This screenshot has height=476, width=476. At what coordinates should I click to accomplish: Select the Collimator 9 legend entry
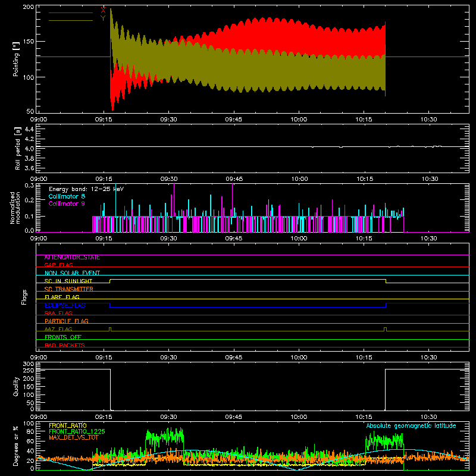pyautogui.click(x=67, y=203)
